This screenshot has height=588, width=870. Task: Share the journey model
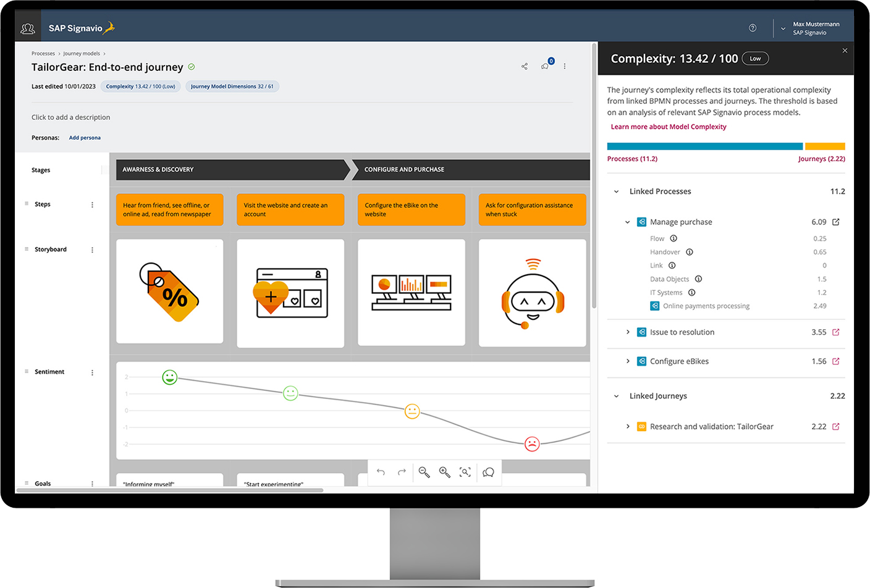pos(524,66)
